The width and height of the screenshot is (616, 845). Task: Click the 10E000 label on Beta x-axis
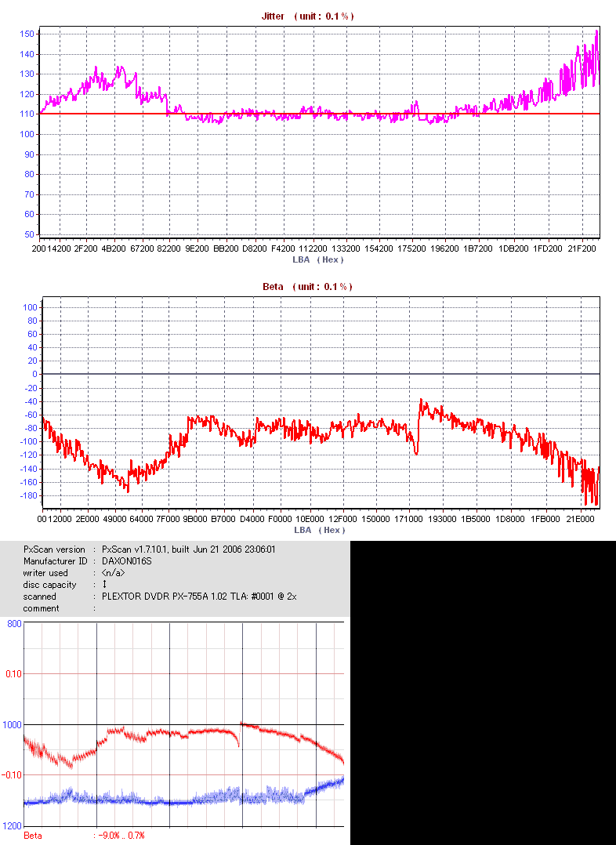(310, 520)
